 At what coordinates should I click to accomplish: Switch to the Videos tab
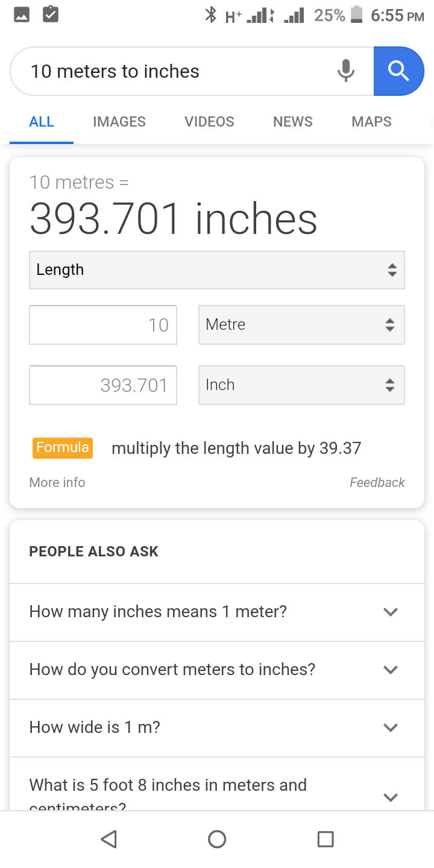point(209,122)
